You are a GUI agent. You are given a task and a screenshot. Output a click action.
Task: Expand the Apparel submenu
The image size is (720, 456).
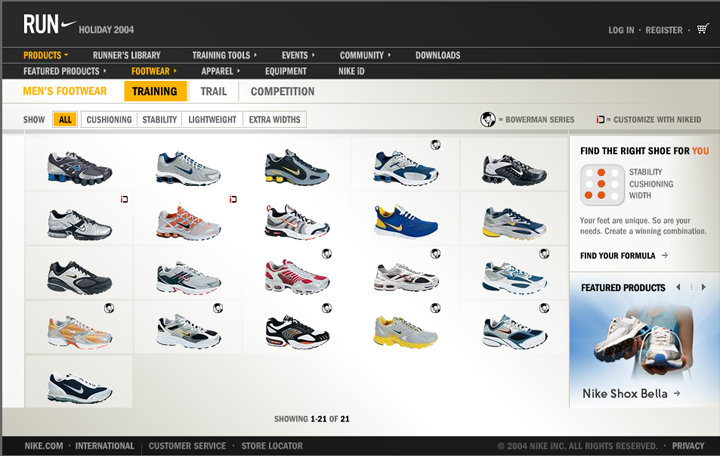(220, 71)
